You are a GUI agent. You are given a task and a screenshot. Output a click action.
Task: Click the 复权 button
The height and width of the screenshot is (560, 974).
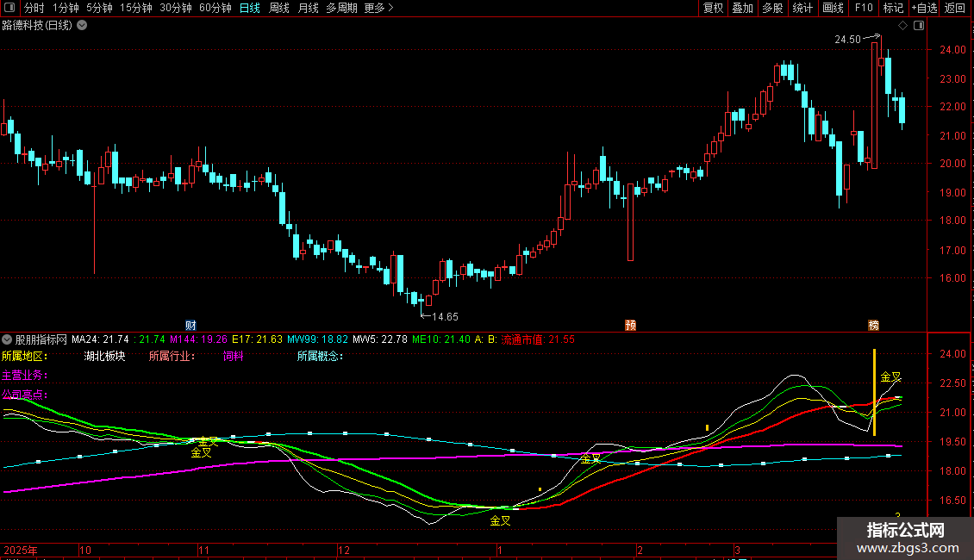(714, 9)
